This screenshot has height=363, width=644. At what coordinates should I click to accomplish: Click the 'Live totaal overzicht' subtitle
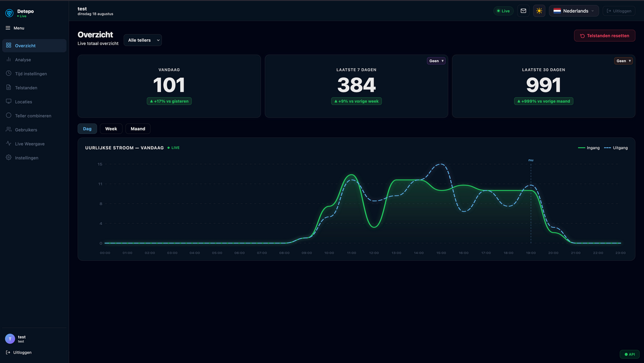point(98,43)
